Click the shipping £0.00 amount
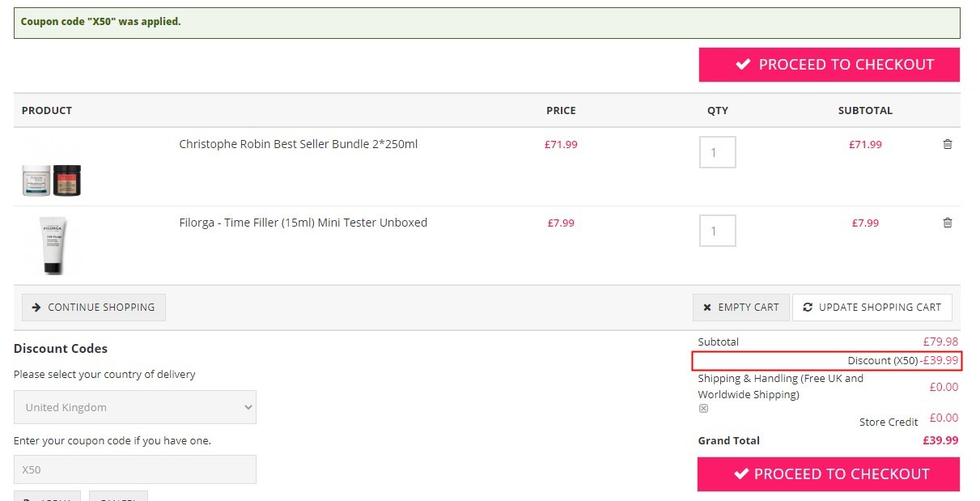980x501 pixels. (944, 387)
